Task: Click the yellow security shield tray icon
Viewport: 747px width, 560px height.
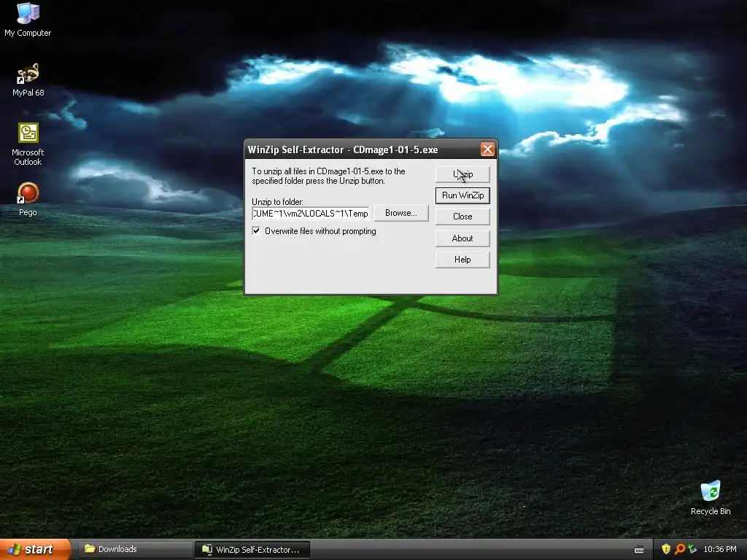Action: (666, 549)
